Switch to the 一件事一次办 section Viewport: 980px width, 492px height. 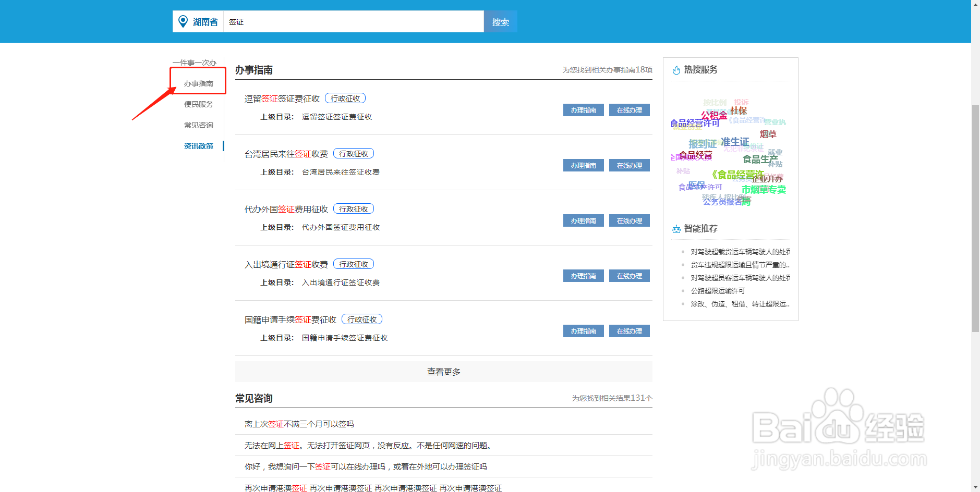click(196, 63)
